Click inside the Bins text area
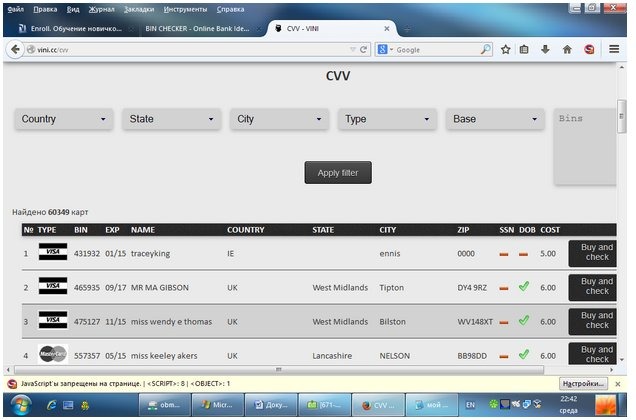636x420 pixels. (585, 146)
